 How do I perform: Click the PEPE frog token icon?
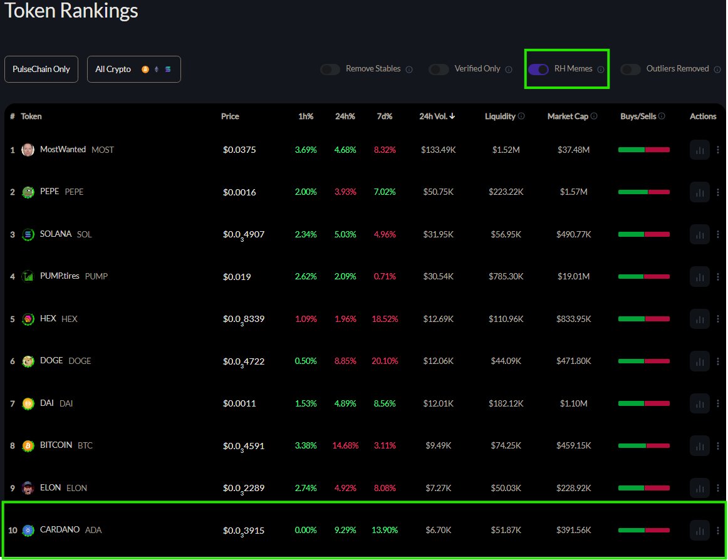pyautogui.click(x=28, y=192)
